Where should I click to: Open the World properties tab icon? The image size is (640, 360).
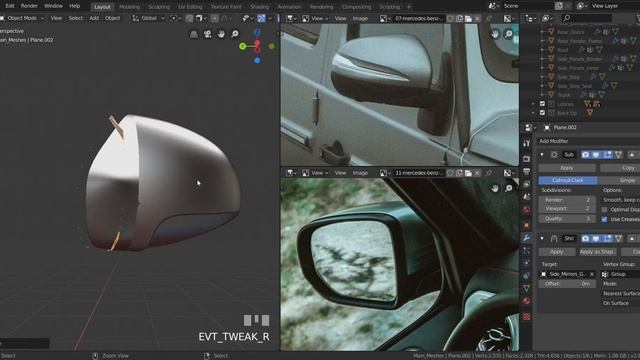click(527, 209)
